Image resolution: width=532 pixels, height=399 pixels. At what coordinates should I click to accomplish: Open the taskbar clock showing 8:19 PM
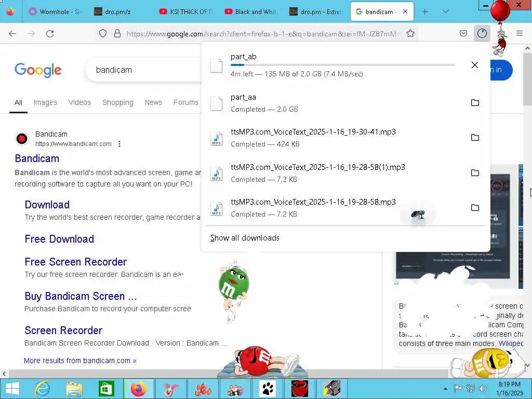(509, 389)
